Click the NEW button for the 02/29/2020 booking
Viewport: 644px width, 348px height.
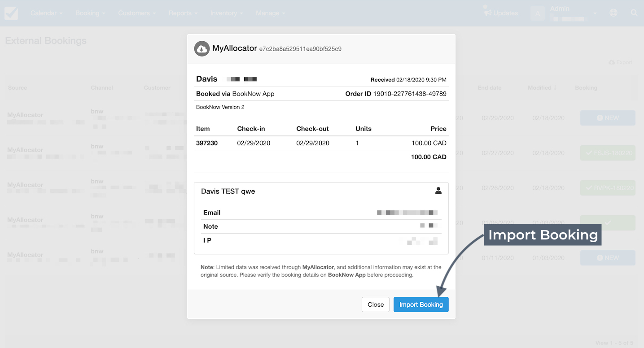coord(608,118)
